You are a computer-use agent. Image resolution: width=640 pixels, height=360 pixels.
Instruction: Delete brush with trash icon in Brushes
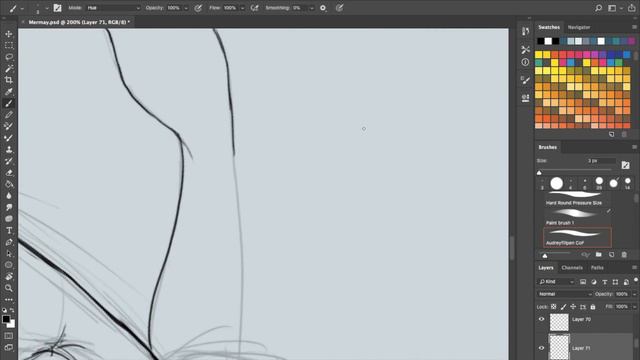click(x=624, y=255)
